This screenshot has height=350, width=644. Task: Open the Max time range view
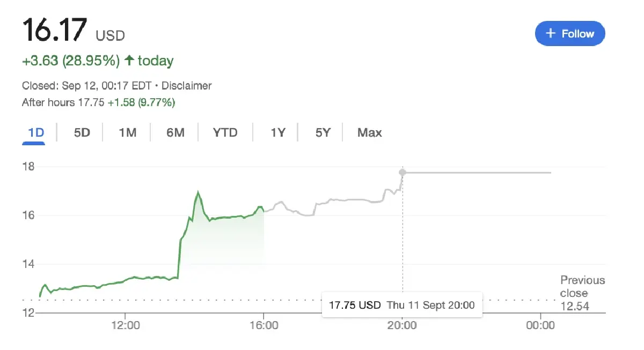369,132
